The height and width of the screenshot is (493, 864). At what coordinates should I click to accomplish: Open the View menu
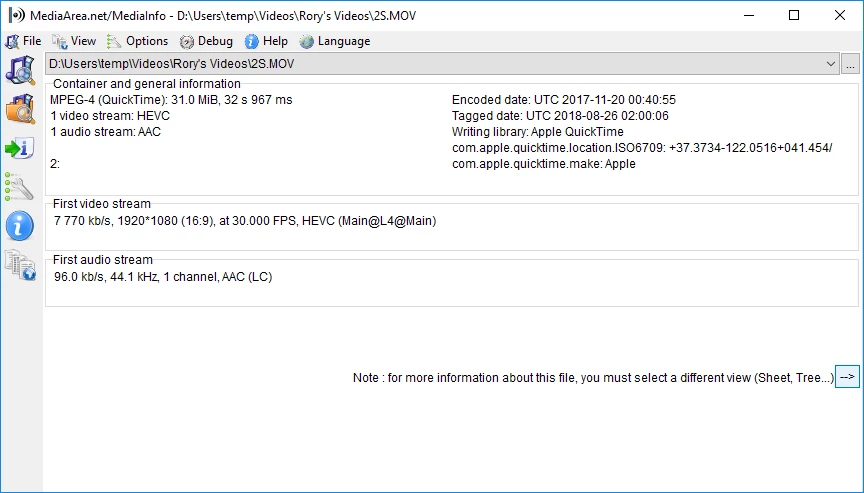[74, 41]
